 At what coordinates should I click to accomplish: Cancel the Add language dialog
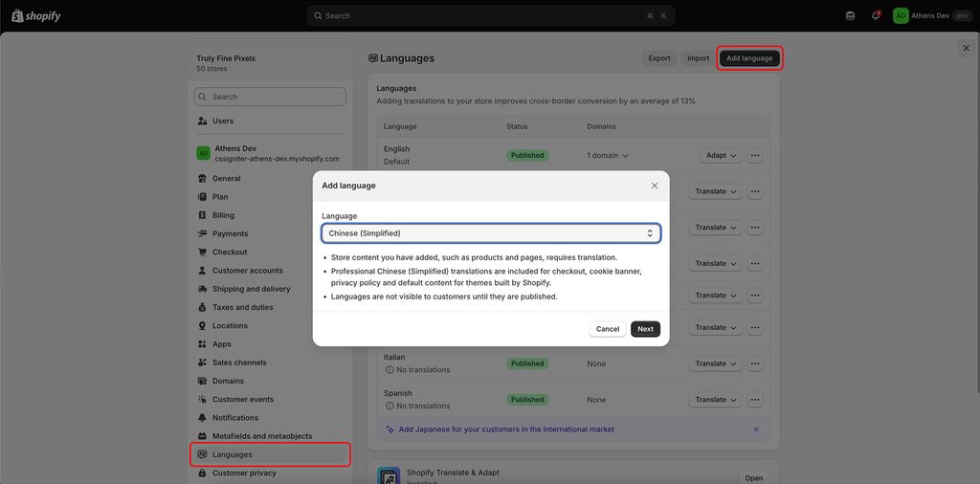(608, 329)
